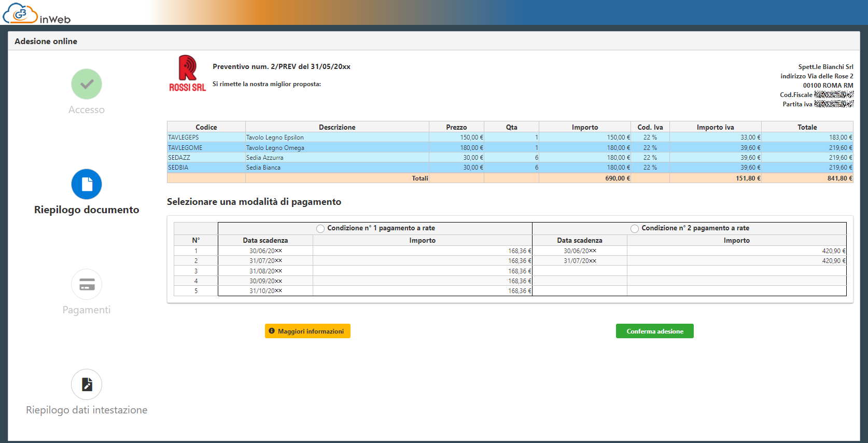Click the Rossi SRL company logo
868x443 pixels.
[188, 74]
